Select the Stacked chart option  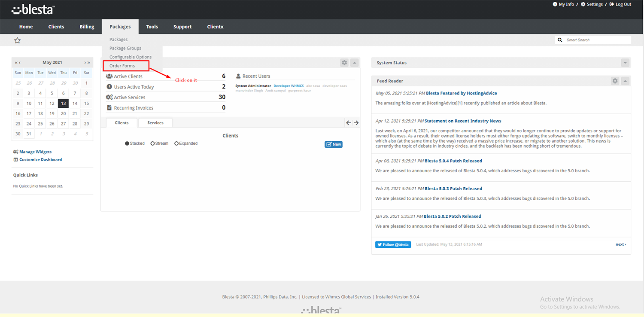pos(135,143)
